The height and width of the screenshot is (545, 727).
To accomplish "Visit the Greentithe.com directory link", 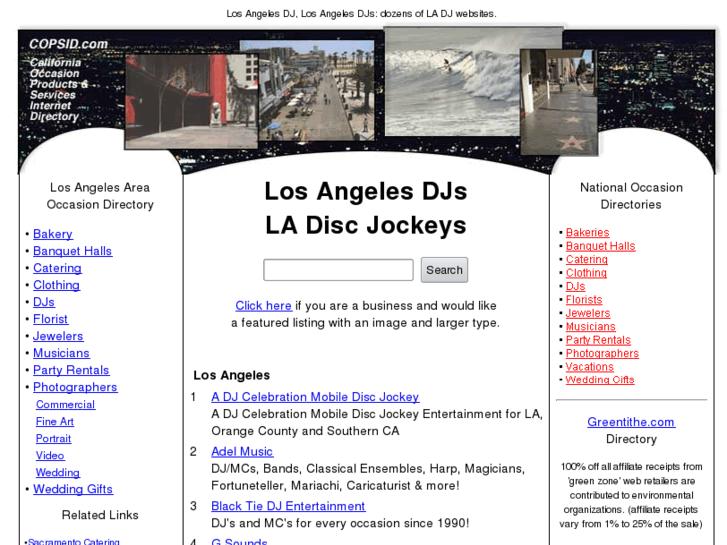I will pyautogui.click(x=631, y=422).
